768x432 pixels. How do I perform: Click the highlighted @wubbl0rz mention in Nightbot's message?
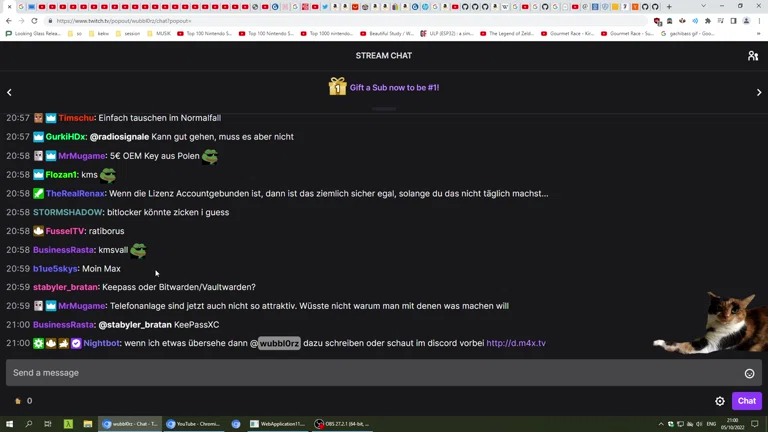pyautogui.click(x=279, y=343)
